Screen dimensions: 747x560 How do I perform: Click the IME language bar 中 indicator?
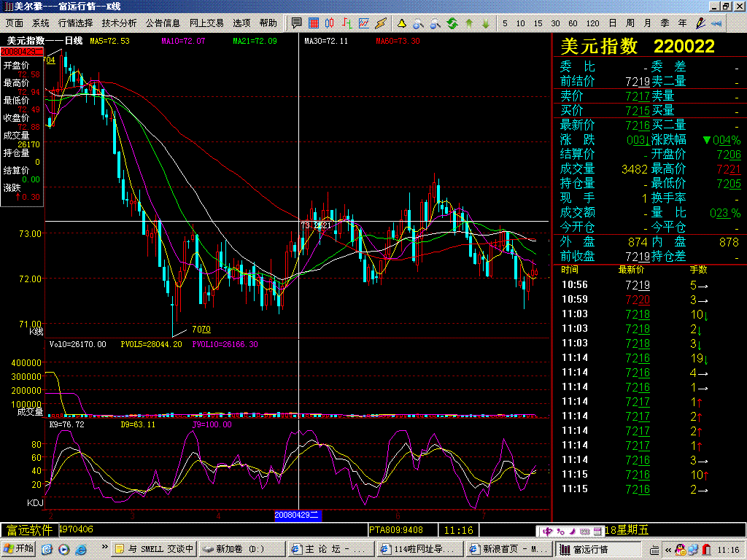(x=547, y=532)
